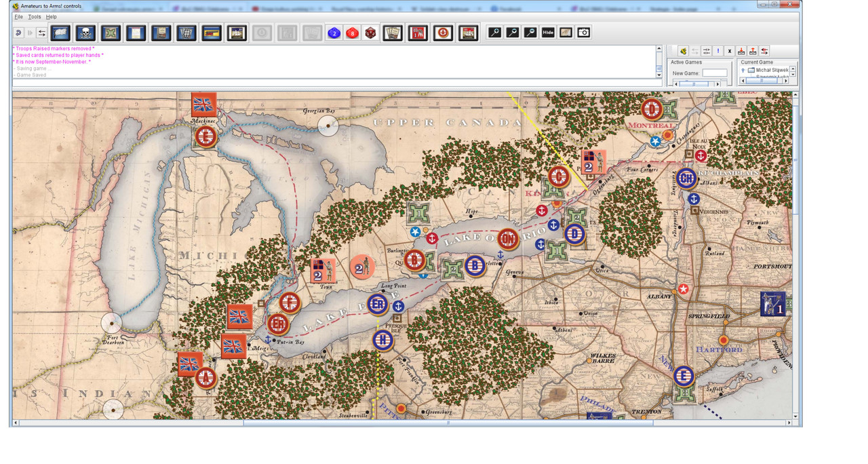The width and height of the screenshot is (868, 464).
Task: Click "Troops Raised markers removed" log line
Action: [54, 49]
